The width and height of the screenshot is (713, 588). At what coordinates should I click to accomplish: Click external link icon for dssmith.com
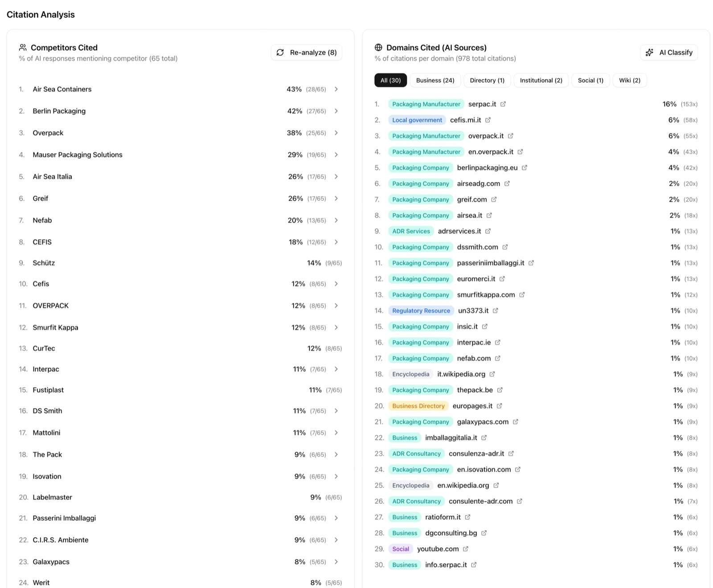tap(505, 247)
